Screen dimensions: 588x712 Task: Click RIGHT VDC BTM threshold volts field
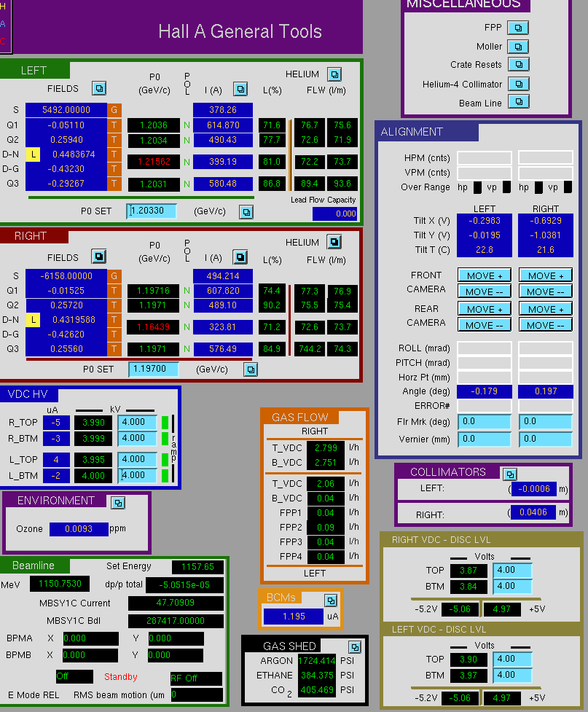[x=512, y=586]
